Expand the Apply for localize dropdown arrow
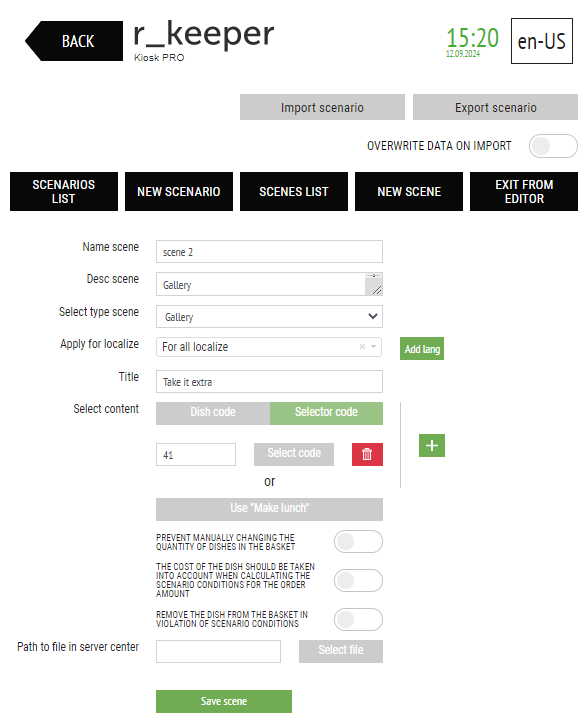Screen dimensions: 588x715 [x=374, y=347]
